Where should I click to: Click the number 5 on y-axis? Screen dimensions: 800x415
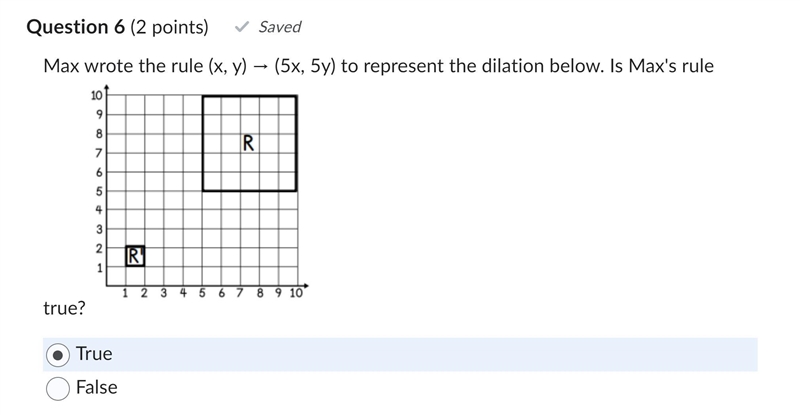pos(99,191)
